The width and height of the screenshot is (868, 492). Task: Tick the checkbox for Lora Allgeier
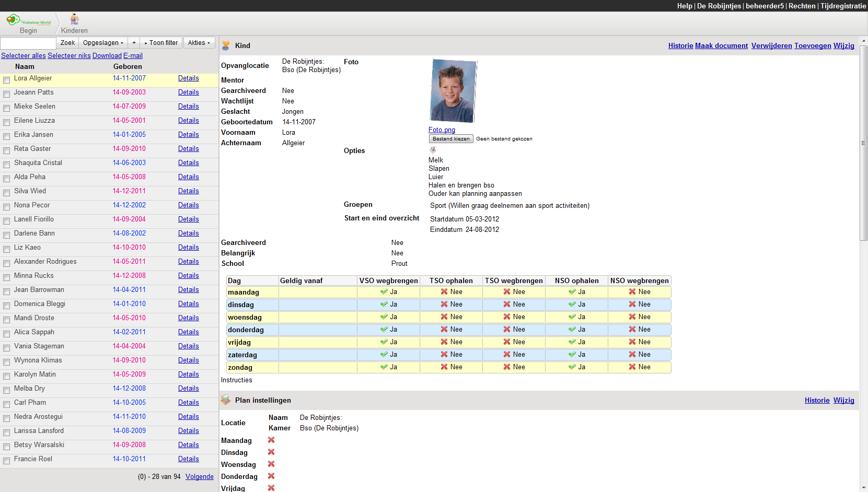tap(7, 80)
